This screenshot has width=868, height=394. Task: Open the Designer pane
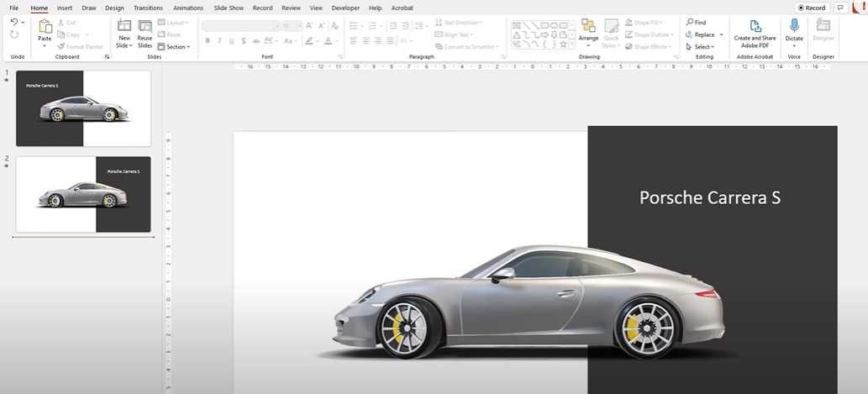click(x=823, y=30)
